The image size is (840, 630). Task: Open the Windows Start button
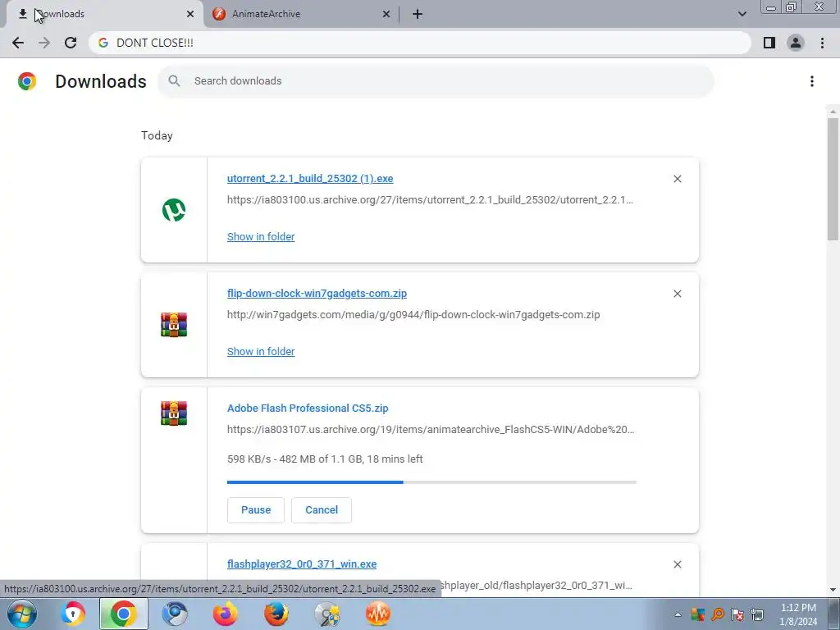coord(22,614)
